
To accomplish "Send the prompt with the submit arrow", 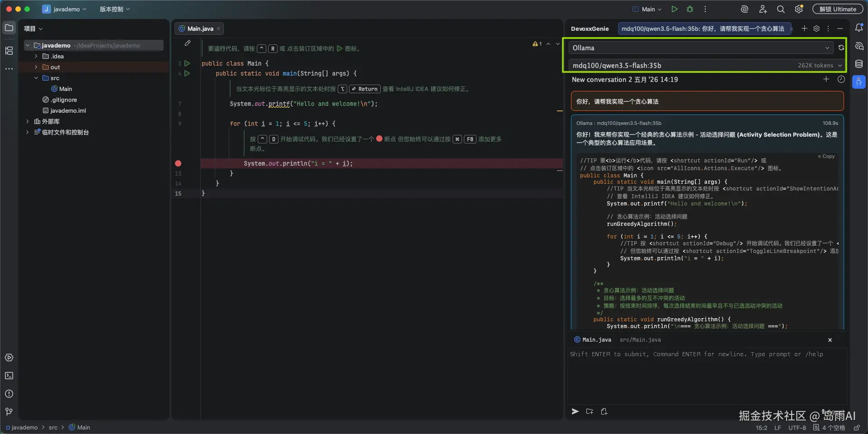I will pyautogui.click(x=575, y=411).
